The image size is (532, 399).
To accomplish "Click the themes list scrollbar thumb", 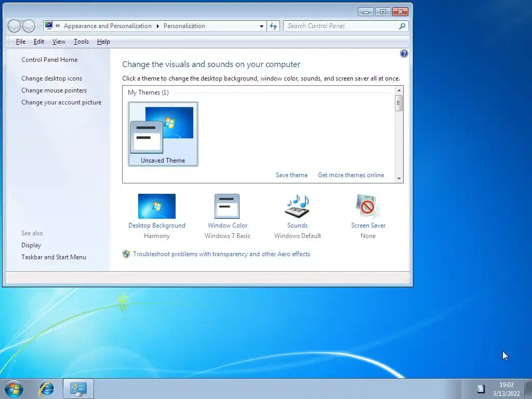I will pyautogui.click(x=399, y=103).
